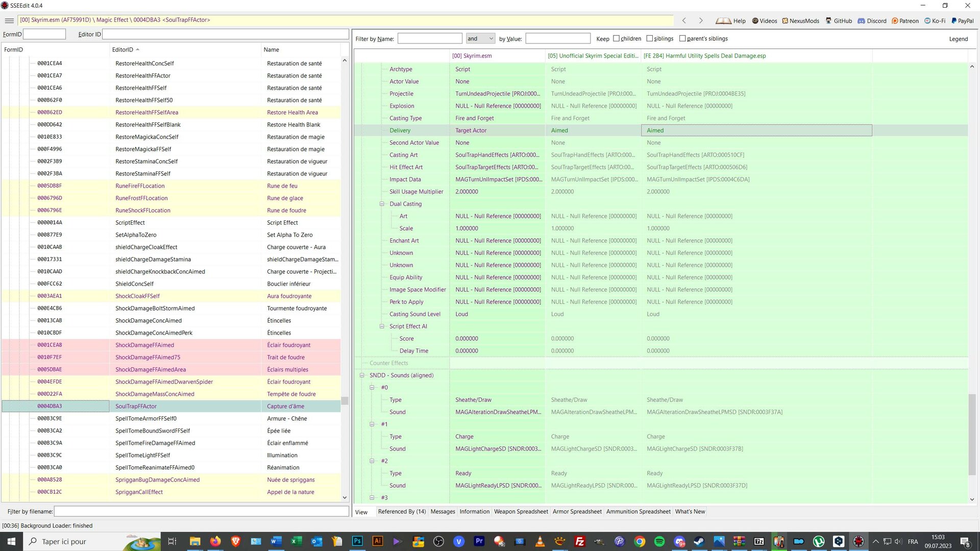Switch to the Information tab

point(474,512)
